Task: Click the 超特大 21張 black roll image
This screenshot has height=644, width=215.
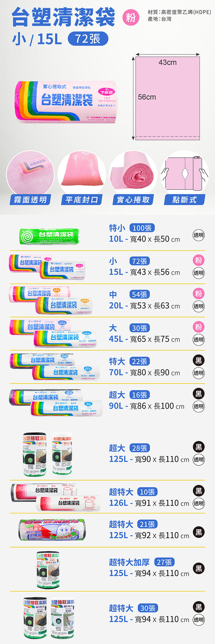Action: pyautogui.click(x=52, y=530)
